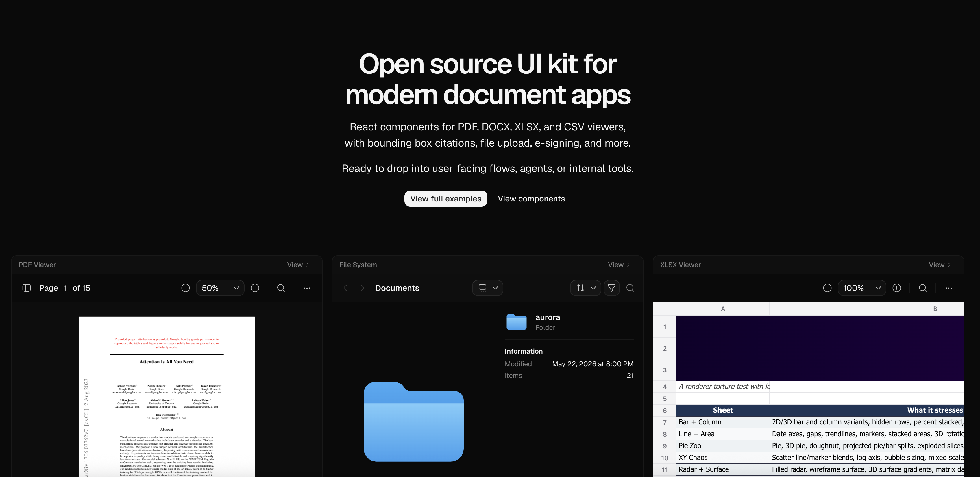Screen dimensions: 980x477
Task: Click the 'Documents' folder title
Action: coord(397,288)
